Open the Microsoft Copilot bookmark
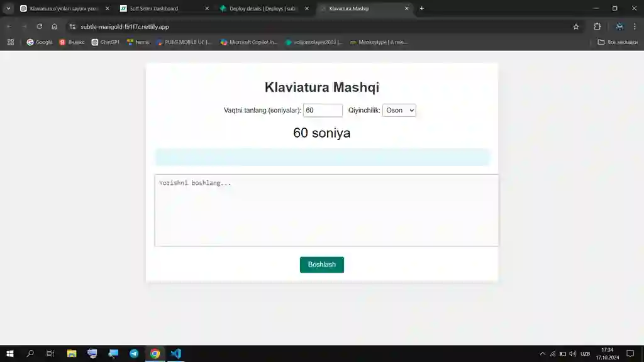 pyautogui.click(x=251, y=42)
